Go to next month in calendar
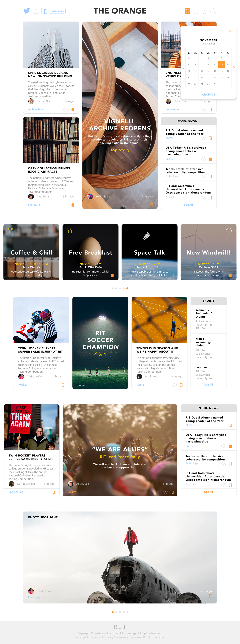This screenshot has height=644, width=240. (234, 68)
